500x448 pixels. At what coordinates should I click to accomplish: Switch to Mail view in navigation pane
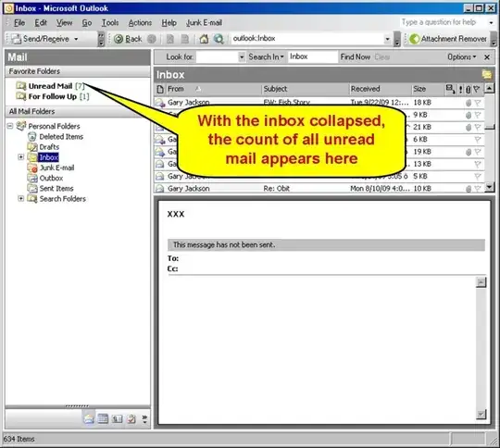[x=89, y=418]
